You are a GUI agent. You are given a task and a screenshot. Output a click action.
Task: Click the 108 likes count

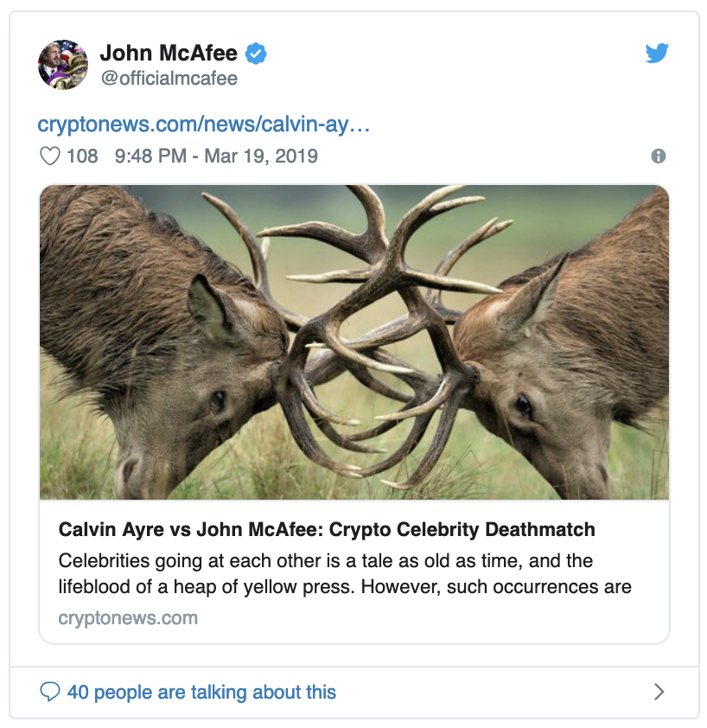[x=82, y=156]
